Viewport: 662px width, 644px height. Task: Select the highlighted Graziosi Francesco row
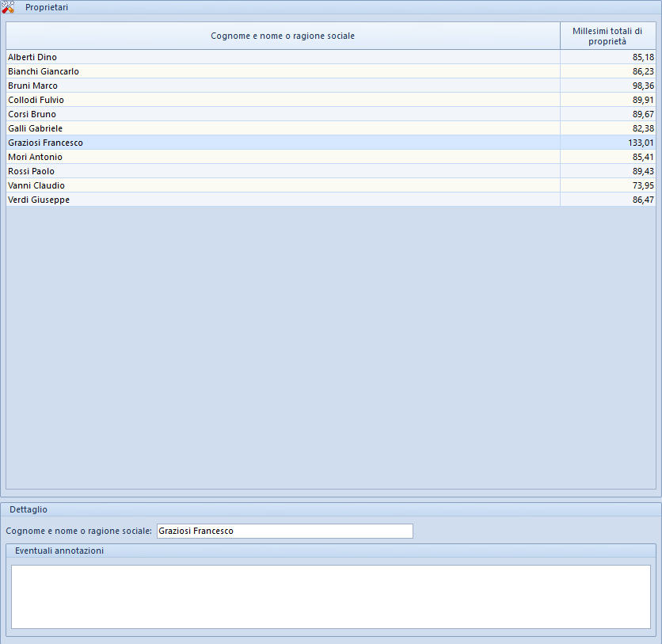click(x=331, y=143)
